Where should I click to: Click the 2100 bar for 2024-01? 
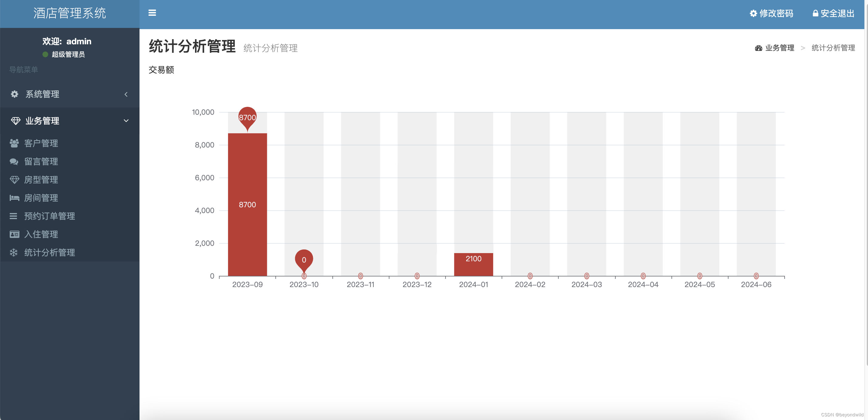[x=473, y=264]
